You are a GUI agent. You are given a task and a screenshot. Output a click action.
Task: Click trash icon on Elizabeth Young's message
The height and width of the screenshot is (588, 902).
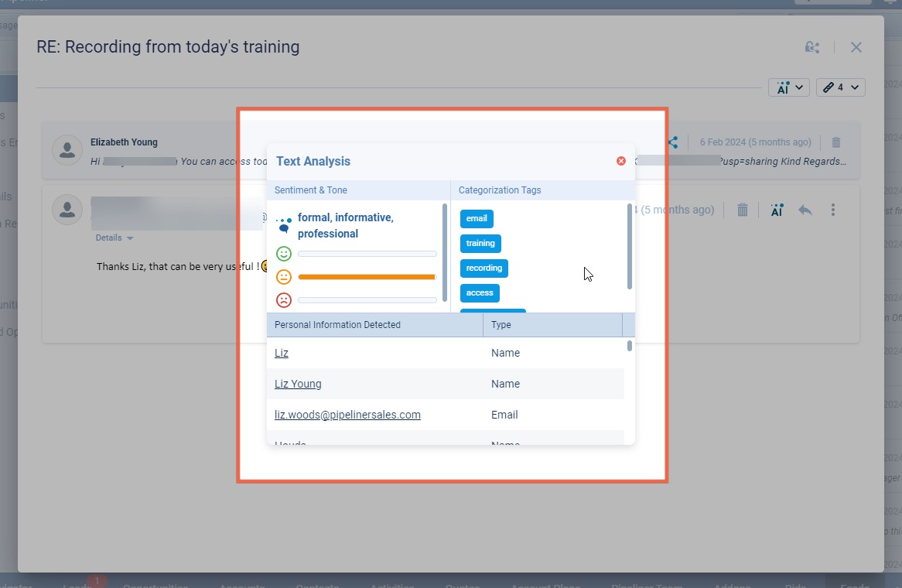(836, 142)
